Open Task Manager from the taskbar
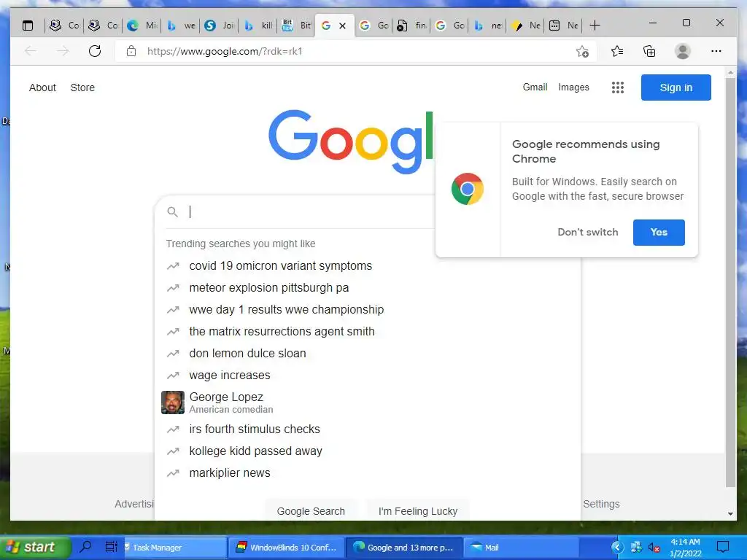747x560 pixels. [175, 548]
